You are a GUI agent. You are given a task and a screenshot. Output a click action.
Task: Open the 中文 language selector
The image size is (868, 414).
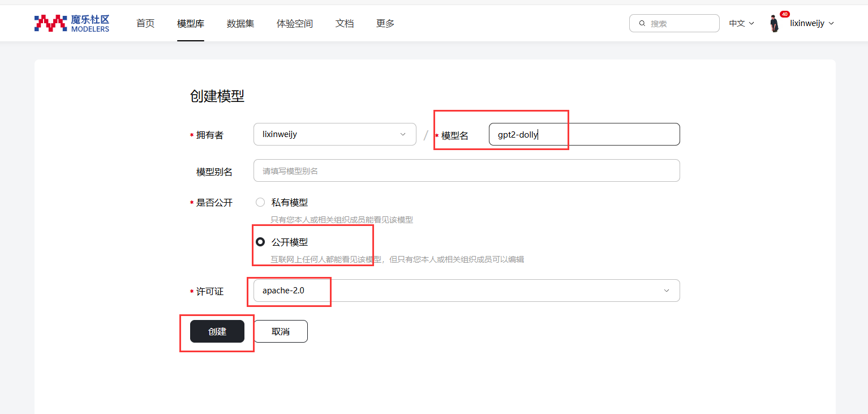pos(741,23)
